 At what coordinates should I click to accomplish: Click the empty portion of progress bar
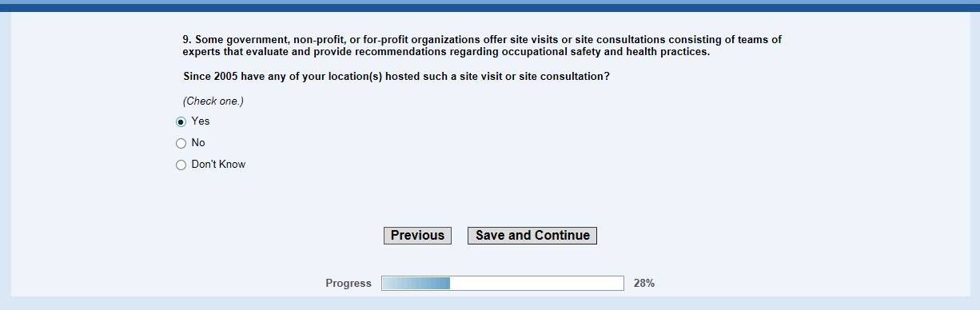coord(536,284)
